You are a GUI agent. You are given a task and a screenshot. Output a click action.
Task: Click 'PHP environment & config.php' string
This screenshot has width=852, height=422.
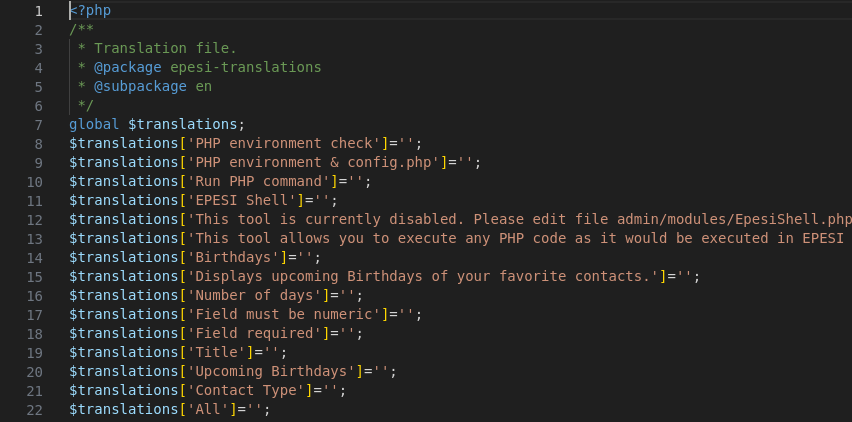point(314,163)
